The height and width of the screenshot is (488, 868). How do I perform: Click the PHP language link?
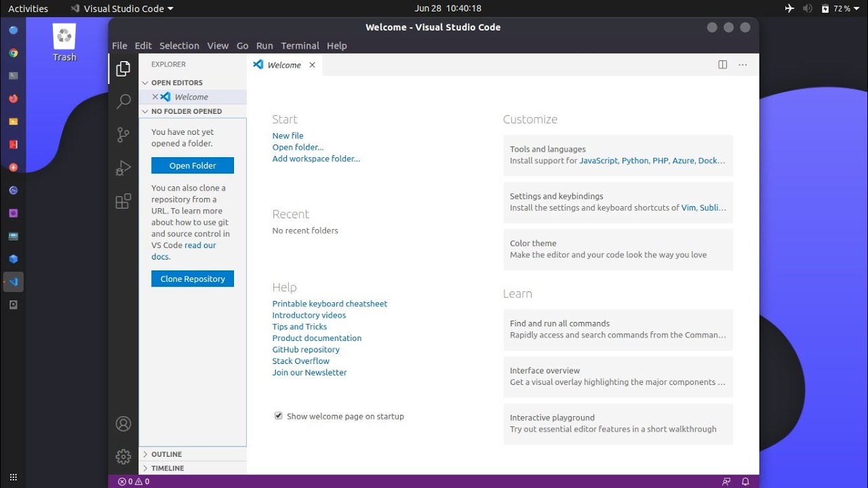point(660,161)
